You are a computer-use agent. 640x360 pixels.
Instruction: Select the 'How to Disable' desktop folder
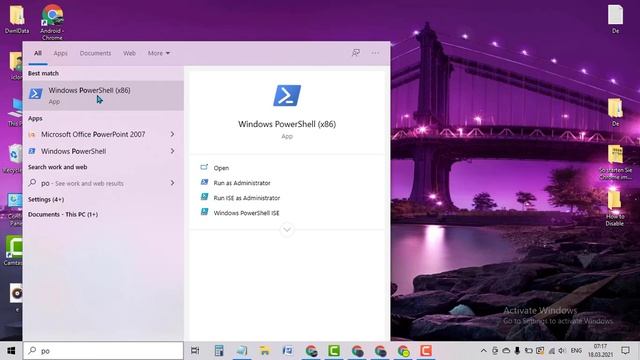tap(615, 208)
